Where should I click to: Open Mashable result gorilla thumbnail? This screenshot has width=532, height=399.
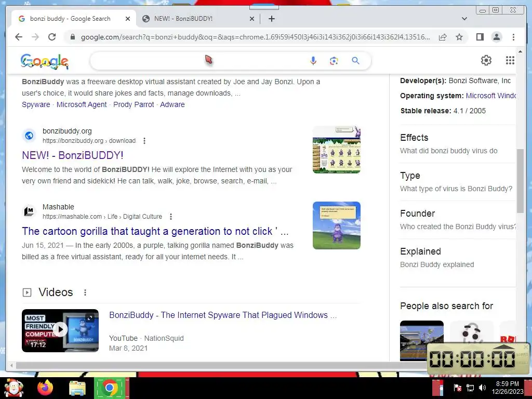(337, 225)
